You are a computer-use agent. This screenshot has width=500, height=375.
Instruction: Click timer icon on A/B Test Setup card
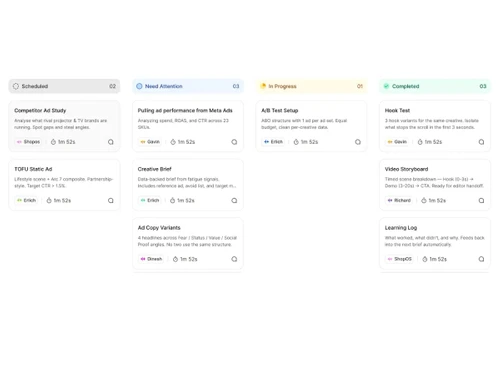pos(296,142)
